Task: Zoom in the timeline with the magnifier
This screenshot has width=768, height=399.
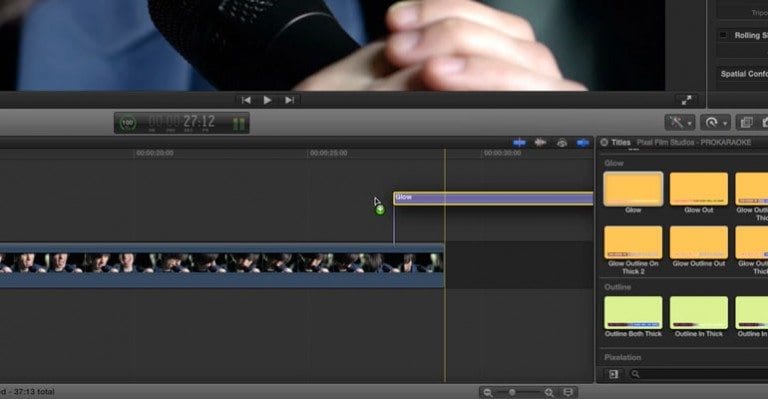Action: 549,392
